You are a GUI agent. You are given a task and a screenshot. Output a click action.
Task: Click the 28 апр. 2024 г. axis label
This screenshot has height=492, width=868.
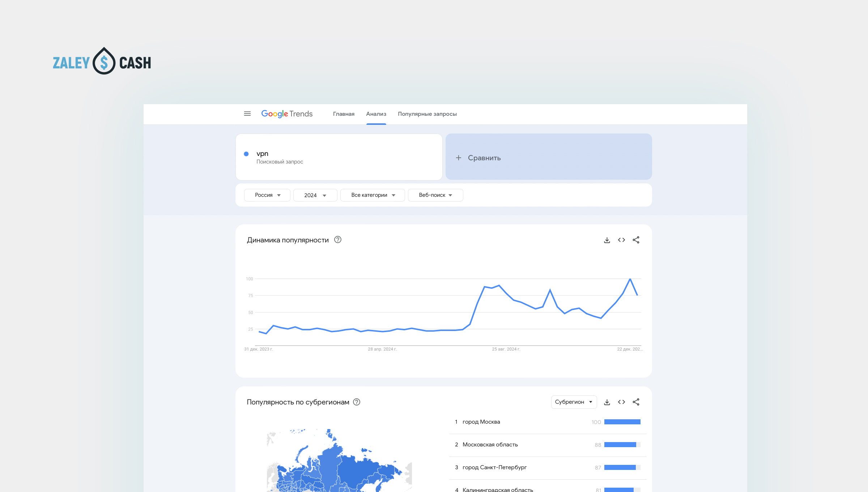tap(382, 349)
